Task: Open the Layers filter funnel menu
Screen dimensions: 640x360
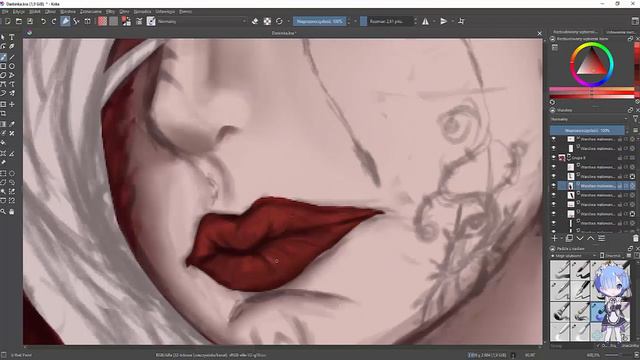Action: point(636,119)
